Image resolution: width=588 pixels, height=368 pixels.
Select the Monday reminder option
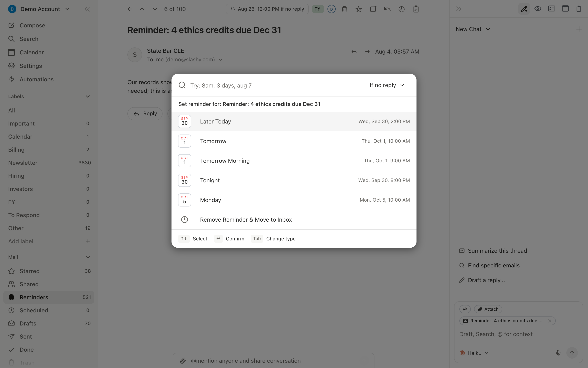(294, 200)
